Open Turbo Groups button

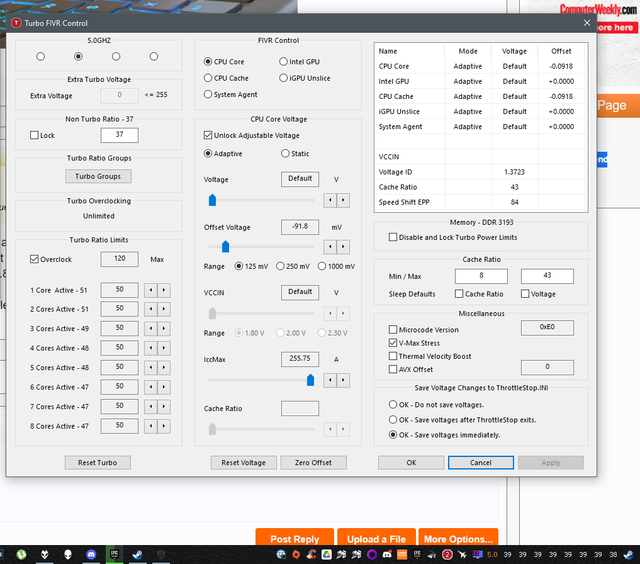click(98, 176)
